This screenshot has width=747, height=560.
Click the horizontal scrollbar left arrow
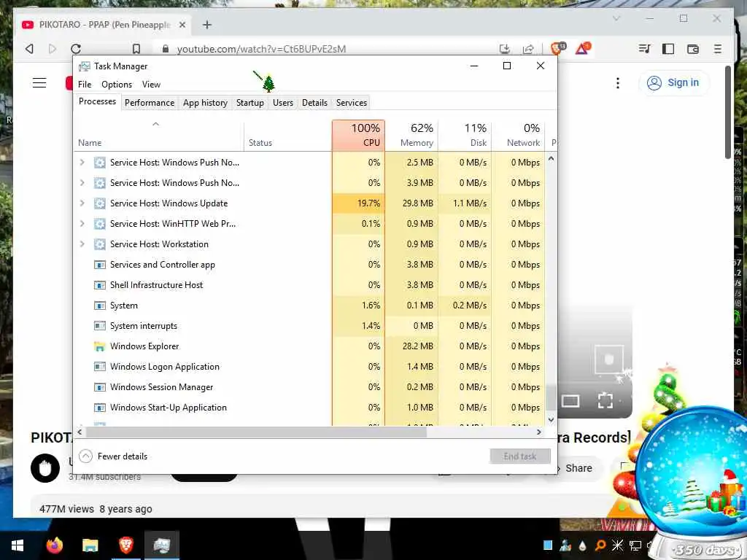80,432
